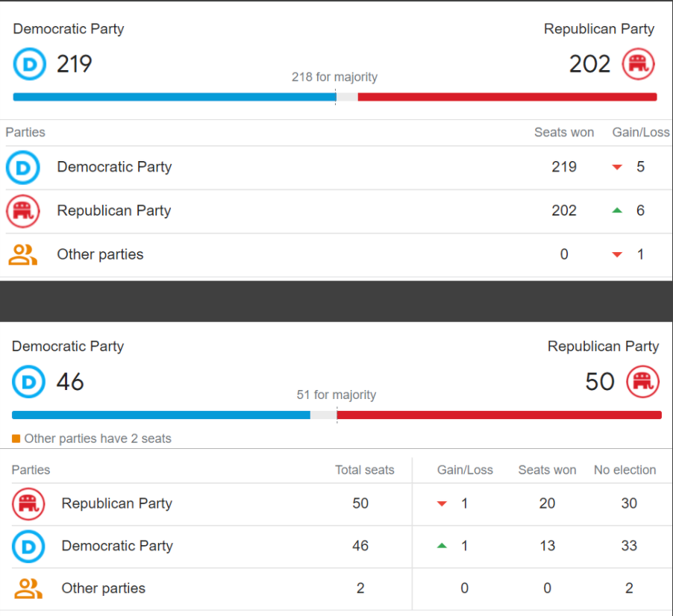
Task: Click the Republican elephant logo beside large 202
Action: (638, 65)
